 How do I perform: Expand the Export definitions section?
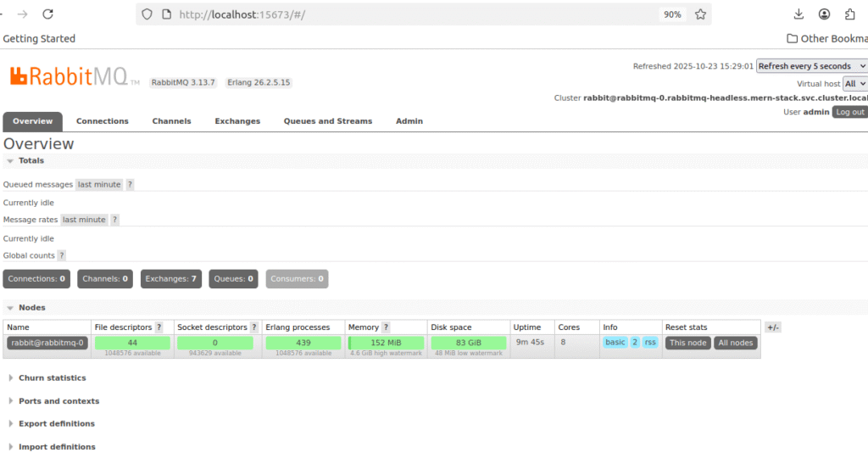[56, 424]
